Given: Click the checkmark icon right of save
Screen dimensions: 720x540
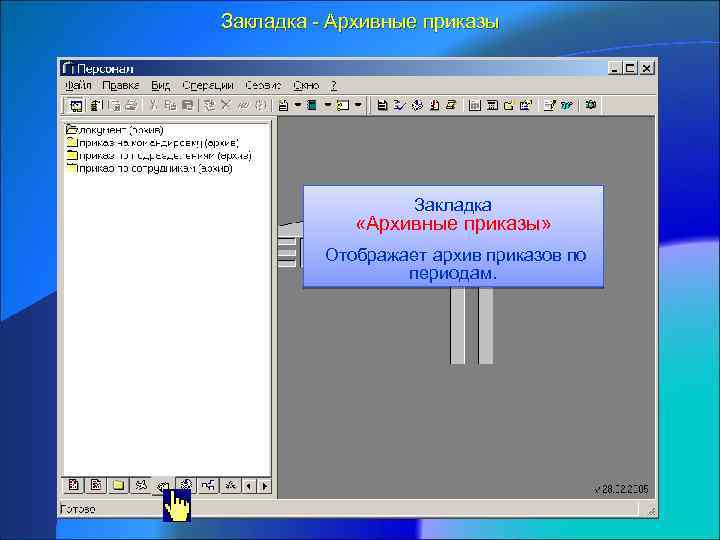Looking at the screenshot, I should (399, 106).
